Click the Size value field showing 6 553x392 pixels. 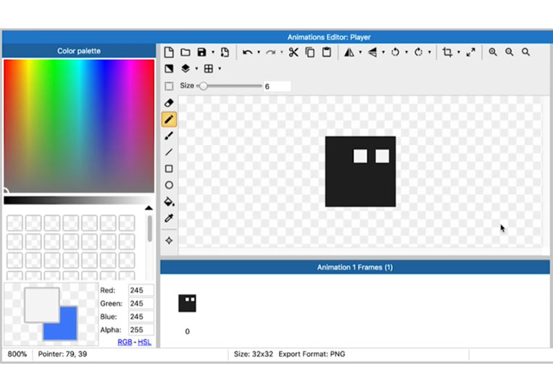click(x=277, y=86)
